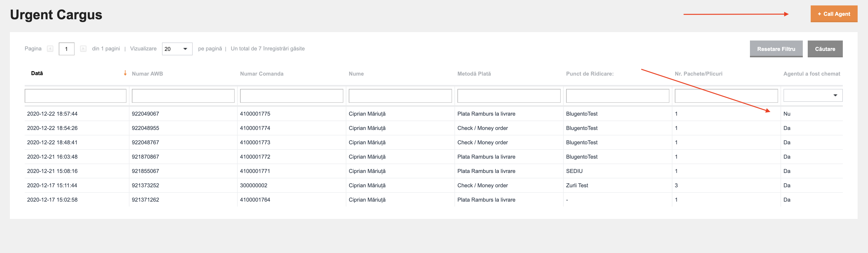Click the Nr. Pachete/Plicuri filter input
868x253 pixels.
(726, 96)
